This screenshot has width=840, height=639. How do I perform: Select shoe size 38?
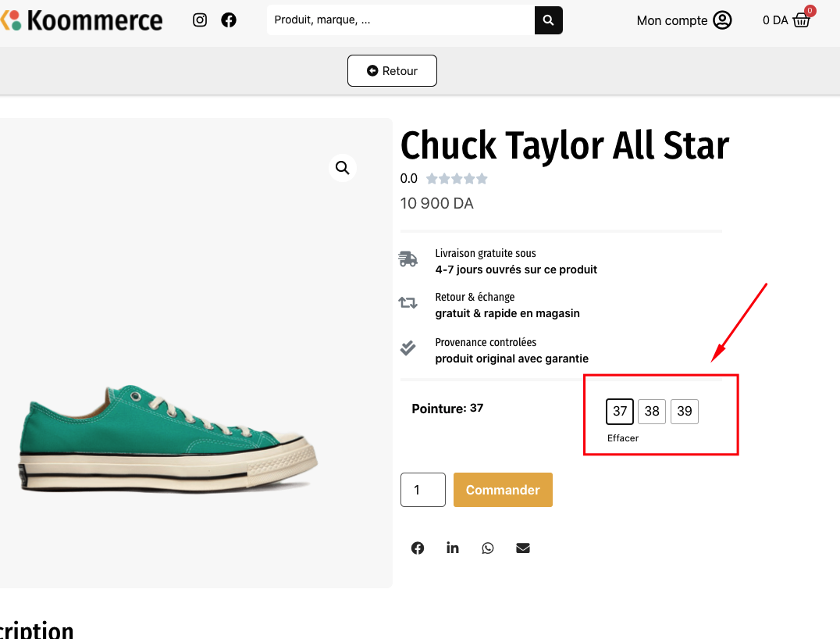click(x=652, y=412)
